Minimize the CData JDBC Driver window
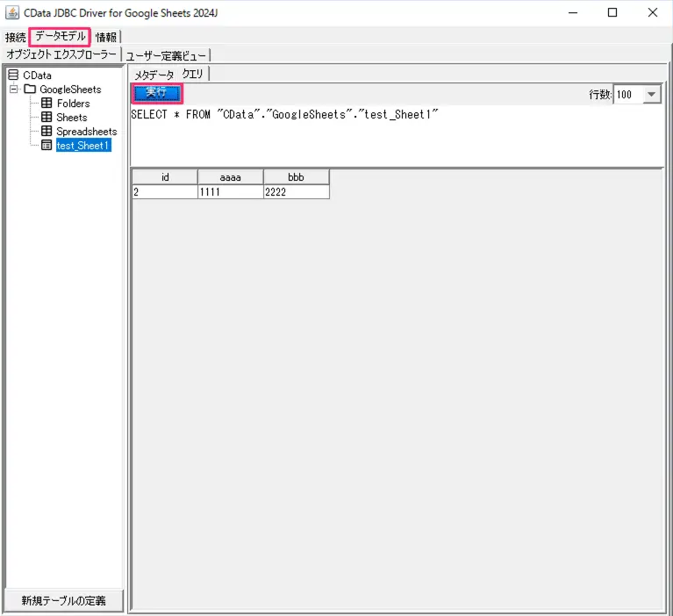Screen dimensions: 673x616 (573, 12)
